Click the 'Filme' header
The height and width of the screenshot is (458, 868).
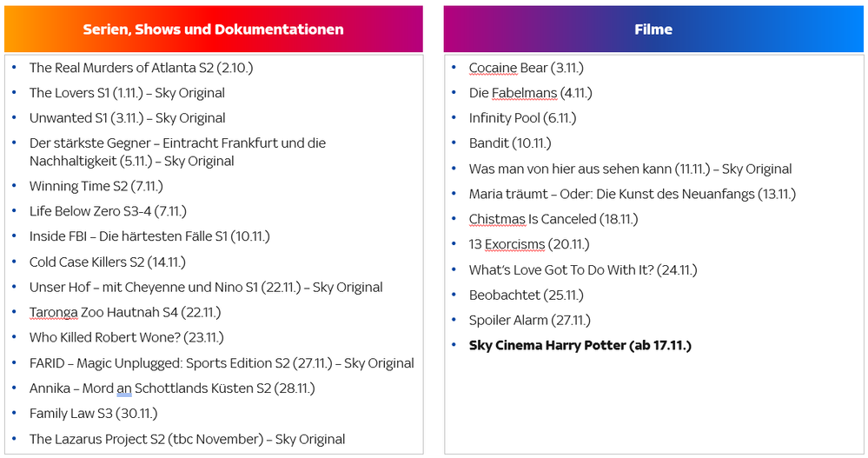point(653,30)
